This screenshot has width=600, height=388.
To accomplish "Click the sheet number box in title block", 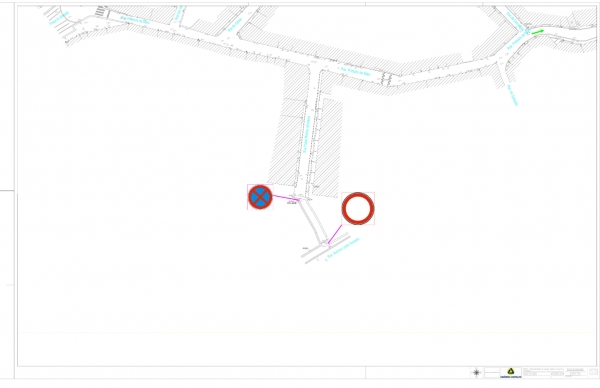I will tap(593, 372).
